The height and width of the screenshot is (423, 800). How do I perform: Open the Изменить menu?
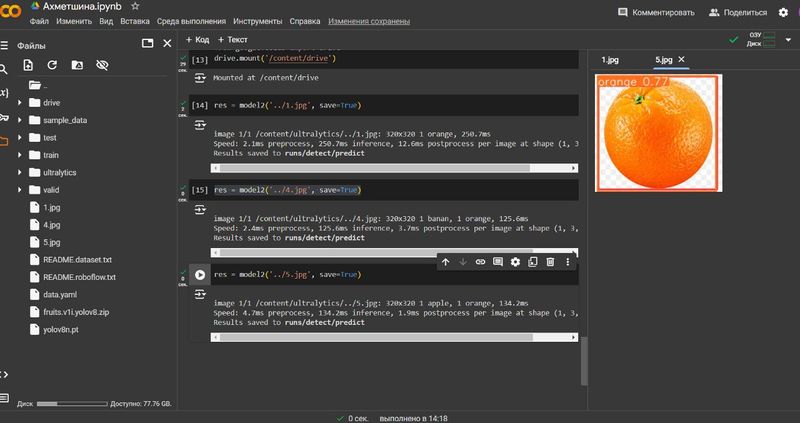[x=74, y=21]
